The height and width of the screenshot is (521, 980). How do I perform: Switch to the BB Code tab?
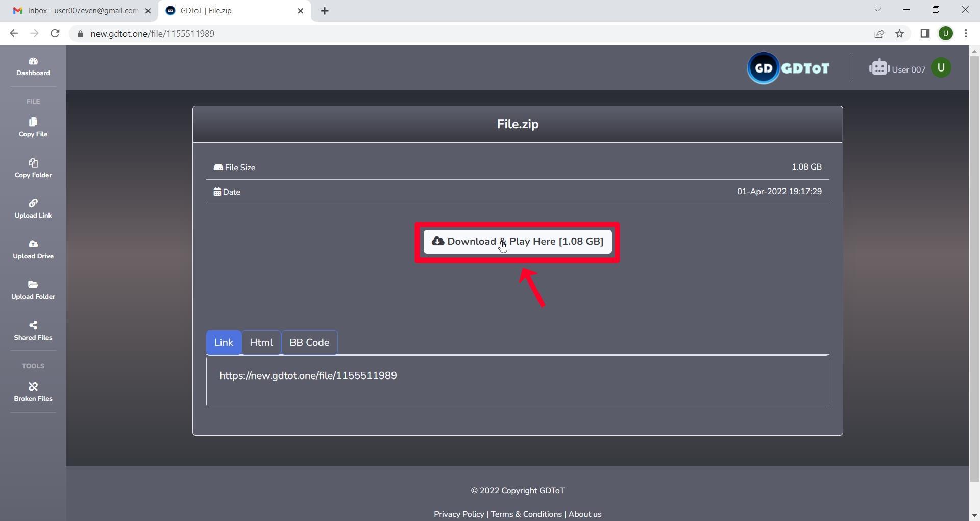[309, 343]
